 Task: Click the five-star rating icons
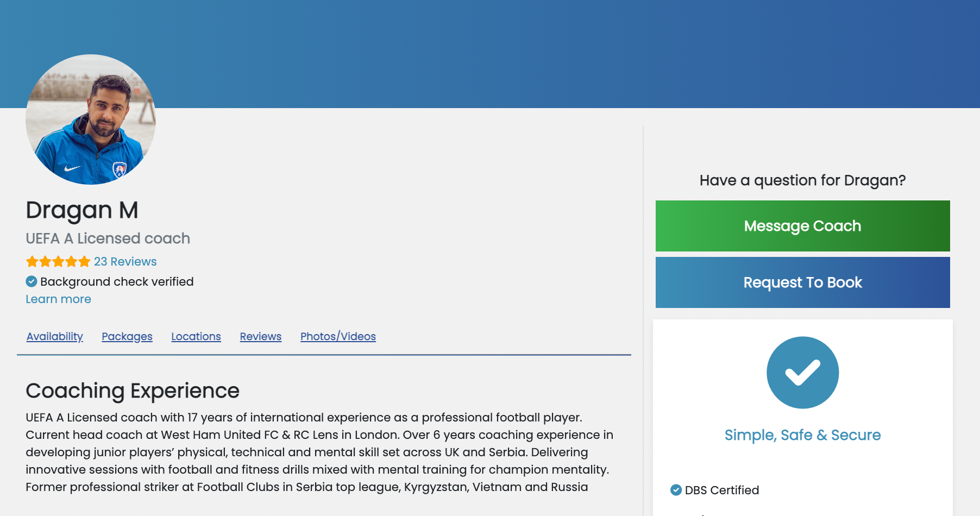pos(58,262)
